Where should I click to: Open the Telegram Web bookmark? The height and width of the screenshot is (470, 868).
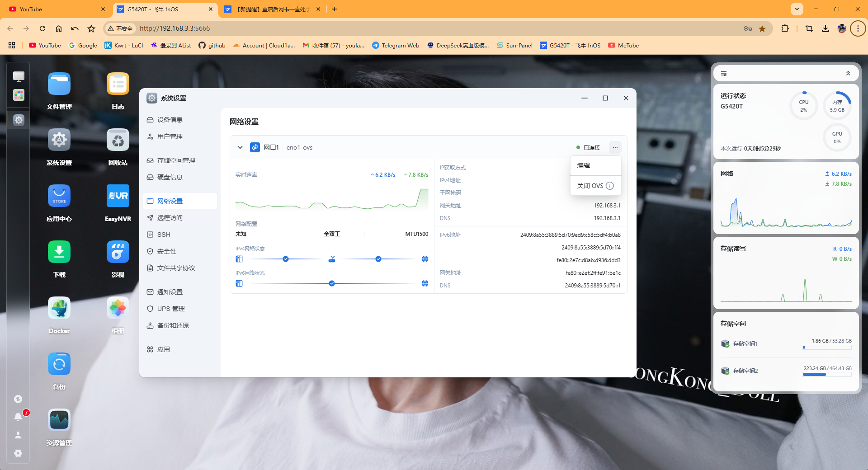coord(396,45)
